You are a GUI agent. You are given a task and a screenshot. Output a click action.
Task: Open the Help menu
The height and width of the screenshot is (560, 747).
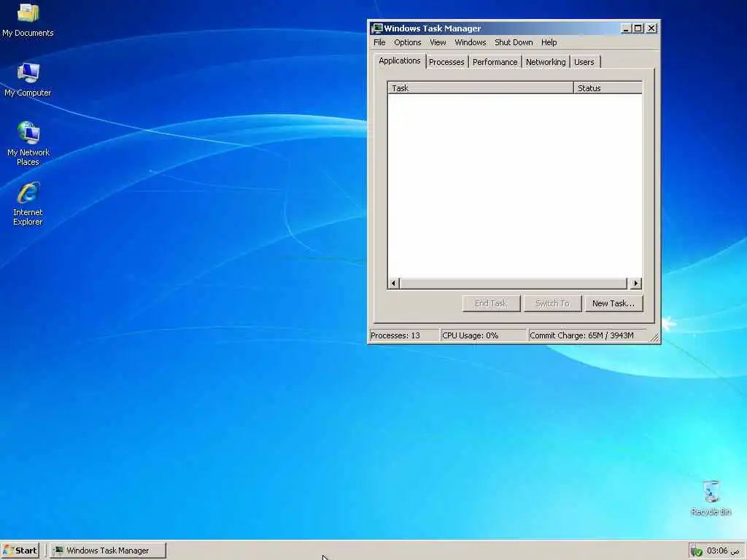click(x=549, y=42)
